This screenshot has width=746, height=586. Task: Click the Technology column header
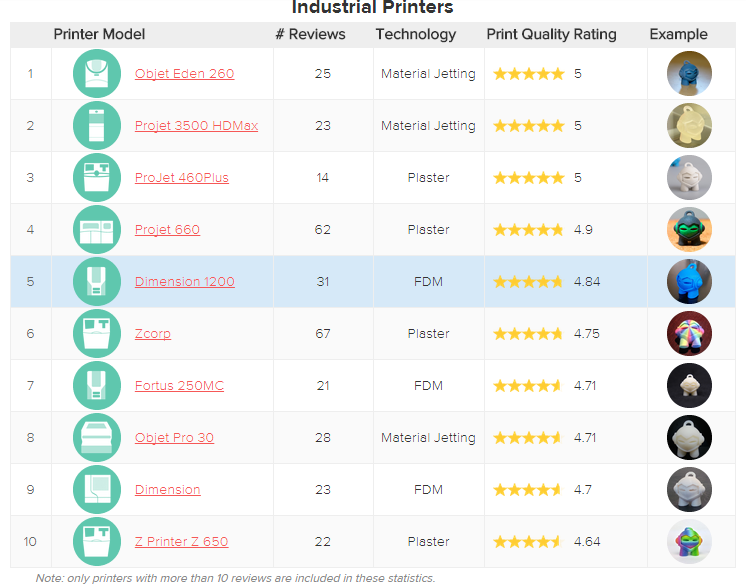[416, 34]
